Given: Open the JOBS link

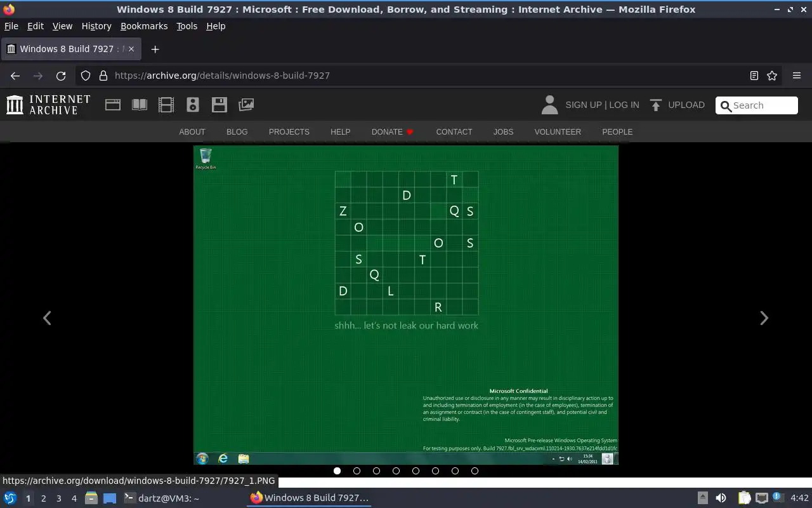Looking at the screenshot, I should tap(503, 131).
